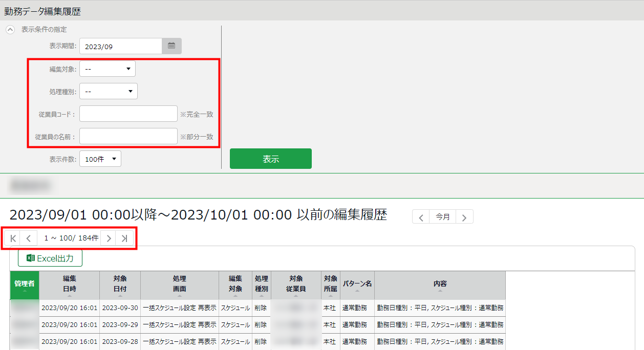Screen dimensions: 644x350
Task: Click the 表示期間 field showing 2023/09
Action: pos(121,46)
